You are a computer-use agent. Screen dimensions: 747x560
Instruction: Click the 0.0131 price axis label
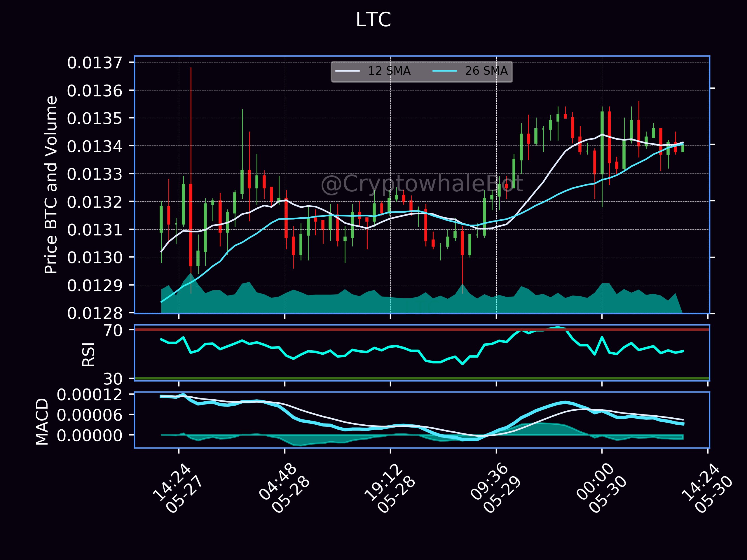point(95,230)
